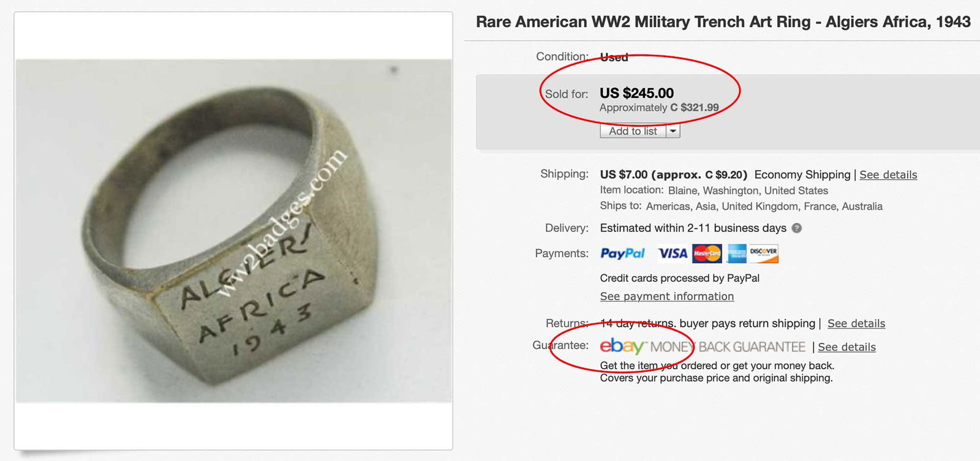980x461 pixels.
Task: Open the delivery estimate help question mark
Action: tap(797, 228)
